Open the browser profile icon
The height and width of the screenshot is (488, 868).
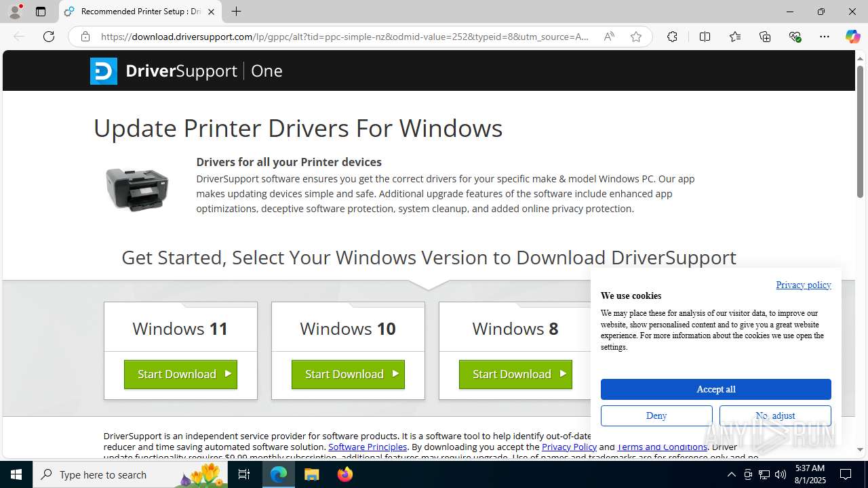tap(15, 12)
